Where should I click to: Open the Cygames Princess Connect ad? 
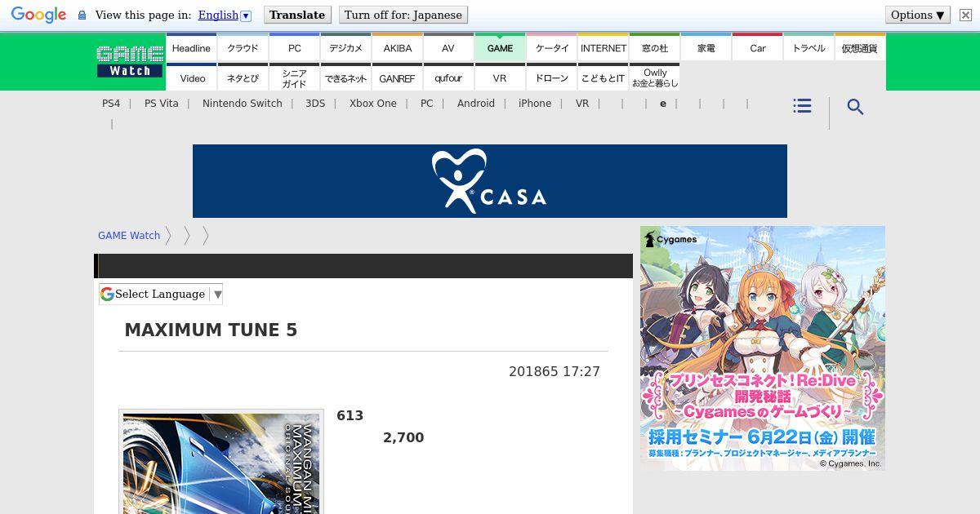[763, 348]
